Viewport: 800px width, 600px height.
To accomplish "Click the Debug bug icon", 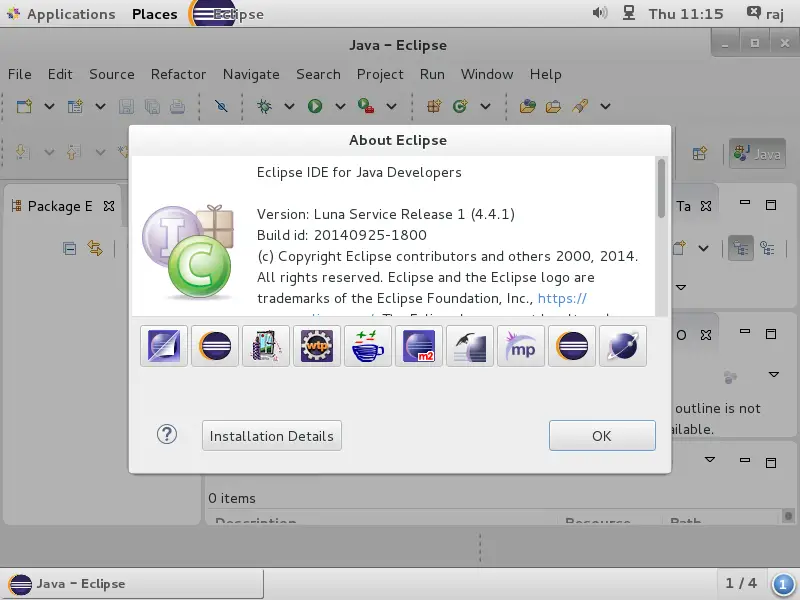I will pyautogui.click(x=264, y=106).
